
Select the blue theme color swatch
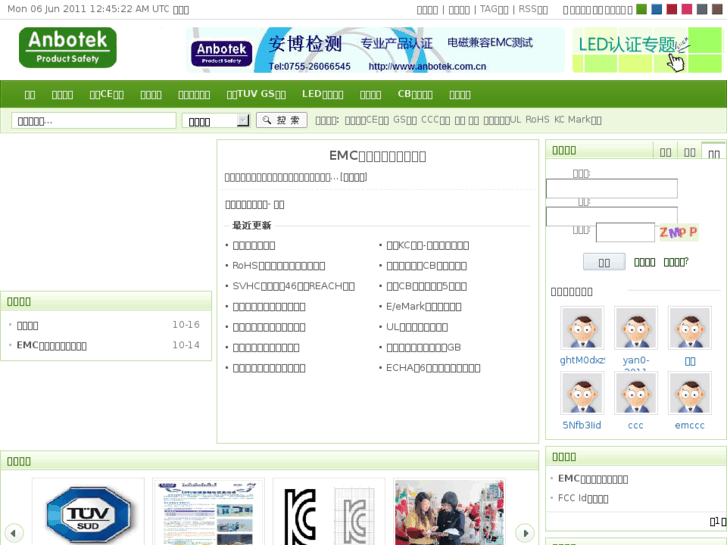coord(657,9)
